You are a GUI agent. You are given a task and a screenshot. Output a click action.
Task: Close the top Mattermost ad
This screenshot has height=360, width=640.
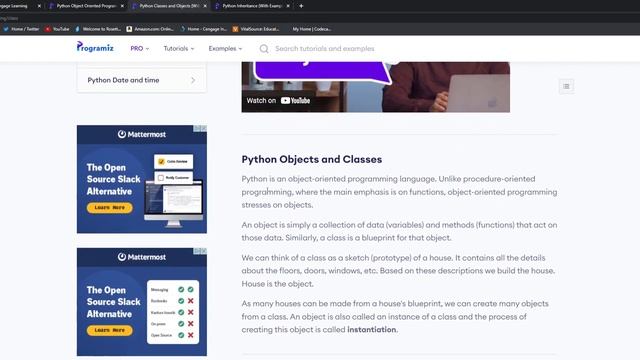pyautogui.click(x=204, y=128)
